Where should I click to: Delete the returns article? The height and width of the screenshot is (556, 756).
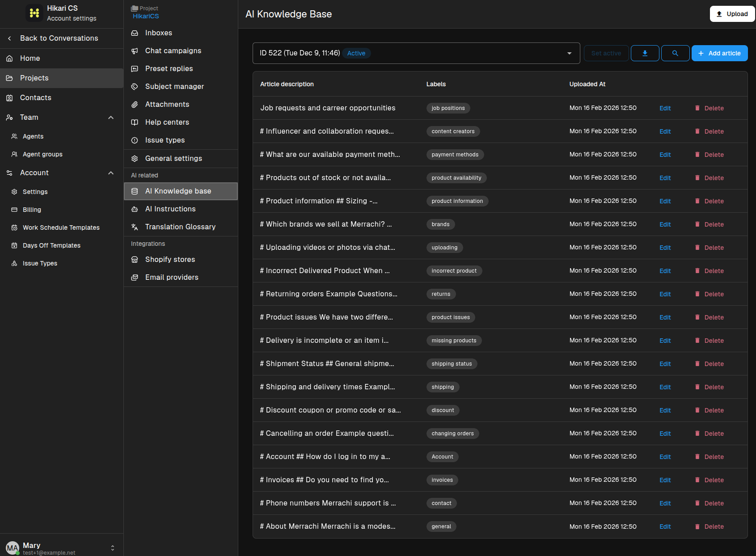709,294
